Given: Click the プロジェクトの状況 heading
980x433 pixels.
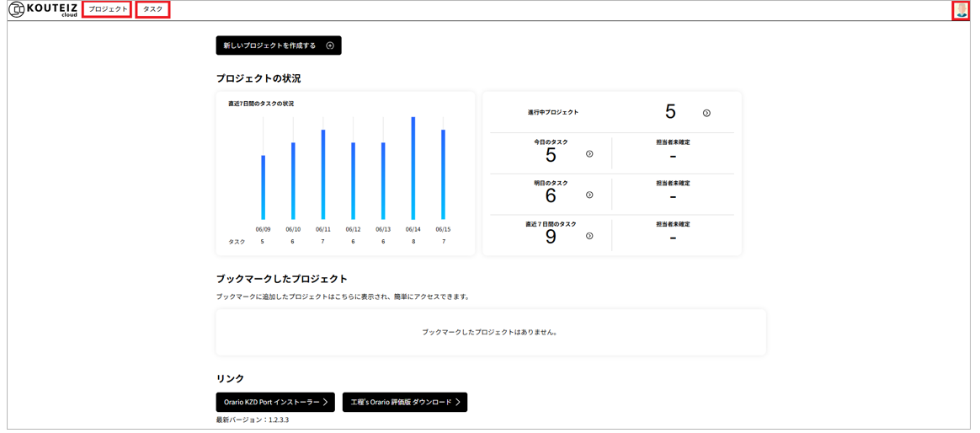Looking at the screenshot, I should 258,79.
